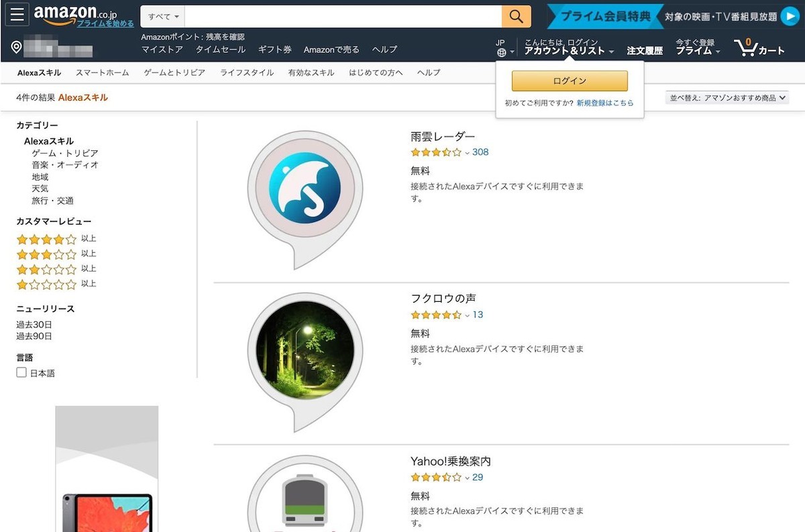Filter new releases by 過去90日
The height and width of the screenshot is (532, 805).
tap(34, 336)
